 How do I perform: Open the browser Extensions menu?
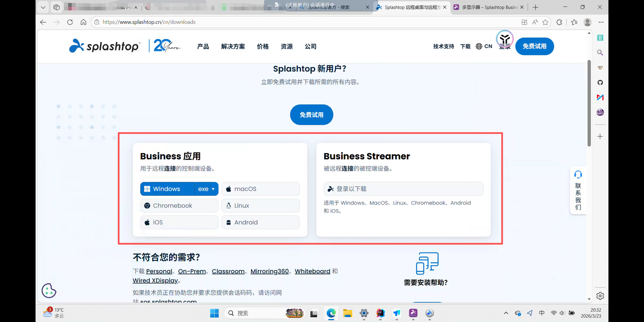click(x=559, y=22)
